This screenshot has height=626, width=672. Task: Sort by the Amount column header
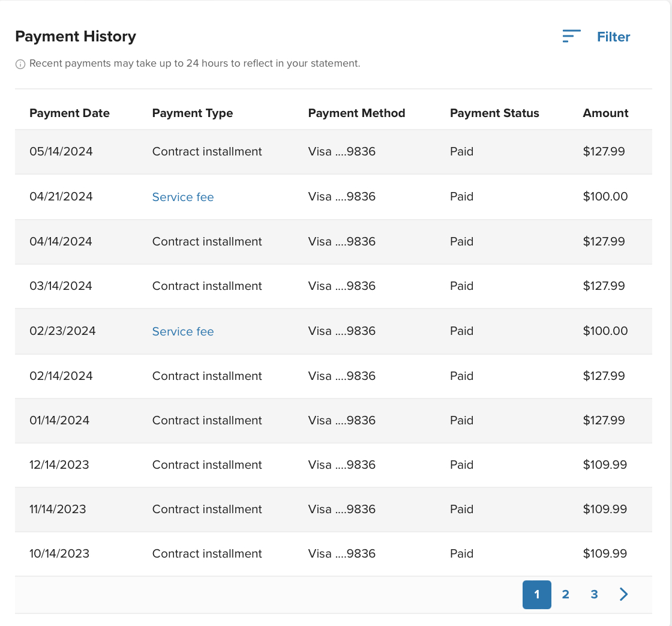(605, 113)
